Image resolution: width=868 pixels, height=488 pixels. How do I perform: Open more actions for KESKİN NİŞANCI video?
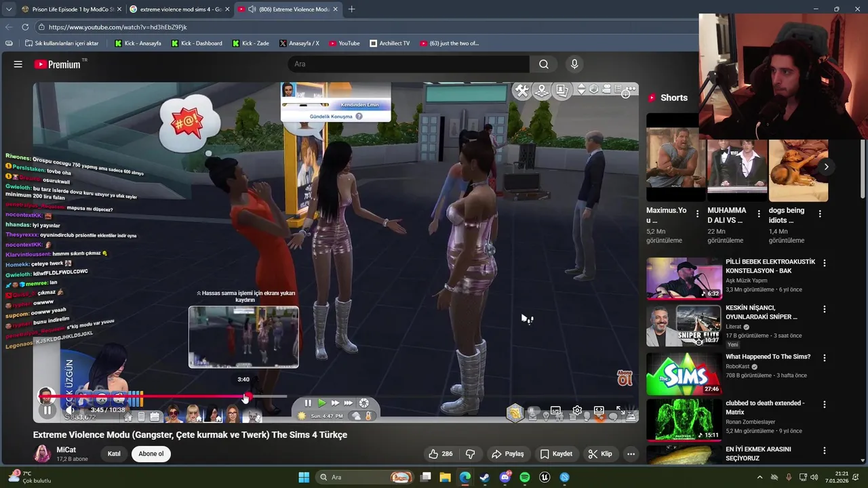[825, 309]
